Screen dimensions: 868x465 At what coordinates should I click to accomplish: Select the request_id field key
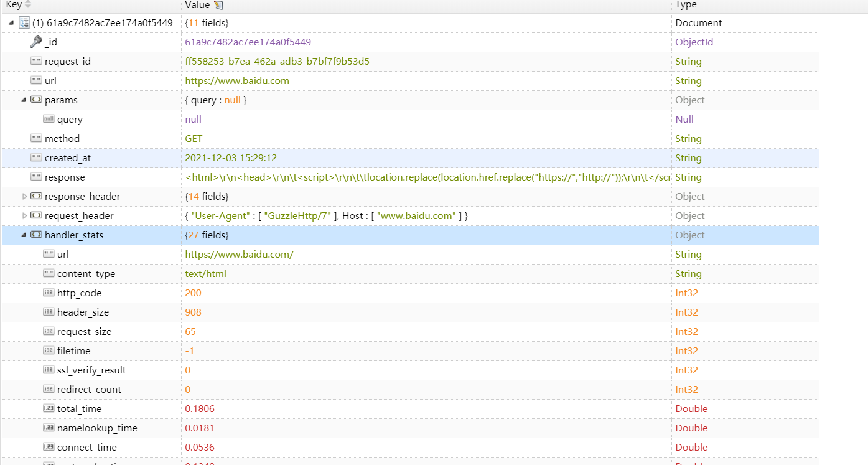pyautogui.click(x=68, y=62)
